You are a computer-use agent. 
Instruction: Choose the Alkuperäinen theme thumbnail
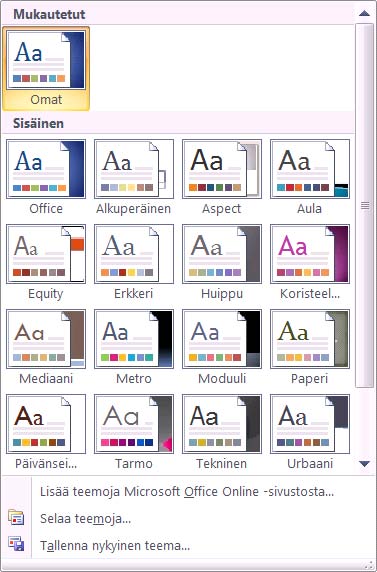[134, 169]
